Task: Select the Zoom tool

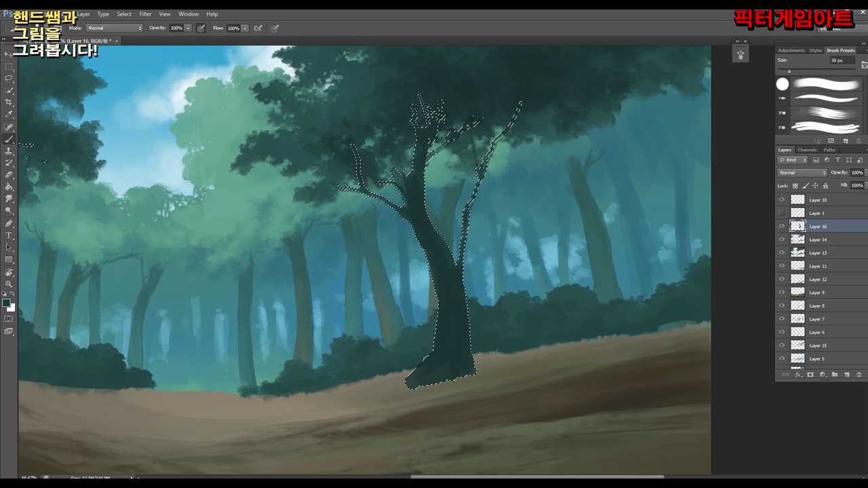Action: (9, 284)
